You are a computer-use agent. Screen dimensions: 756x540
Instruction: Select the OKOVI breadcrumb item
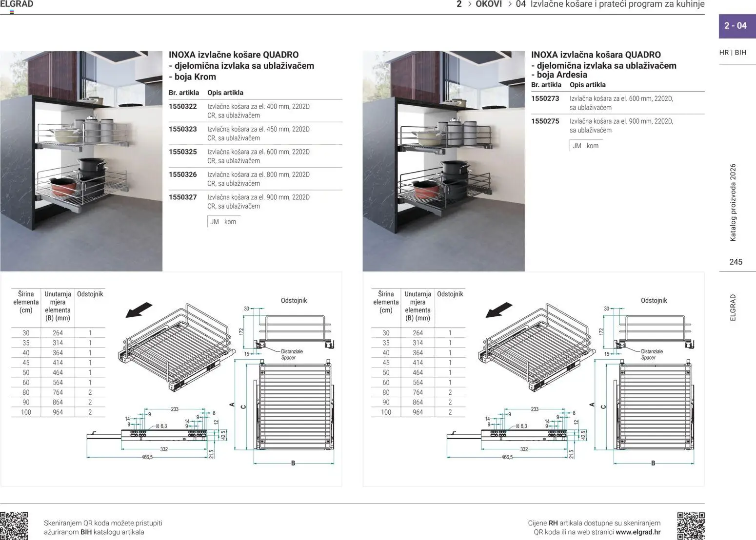coord(489,4)
